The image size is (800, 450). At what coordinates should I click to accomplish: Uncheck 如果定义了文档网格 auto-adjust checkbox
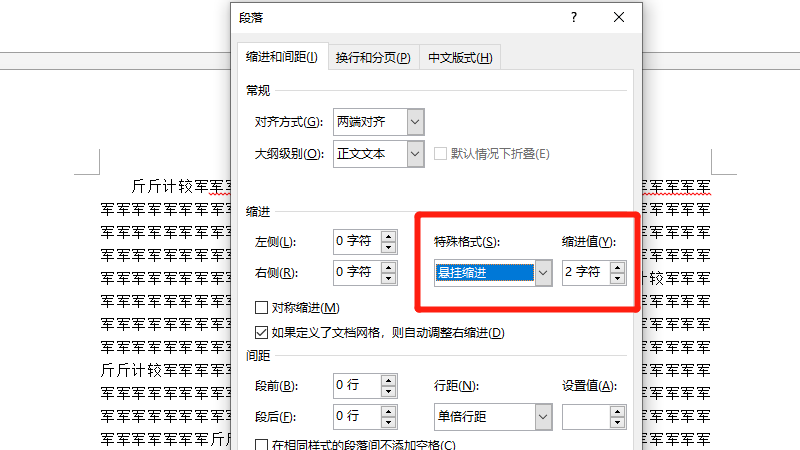click(262, 332)
